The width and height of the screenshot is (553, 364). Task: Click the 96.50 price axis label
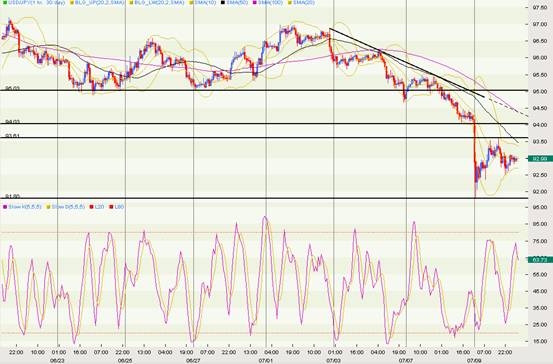point(540,41)
